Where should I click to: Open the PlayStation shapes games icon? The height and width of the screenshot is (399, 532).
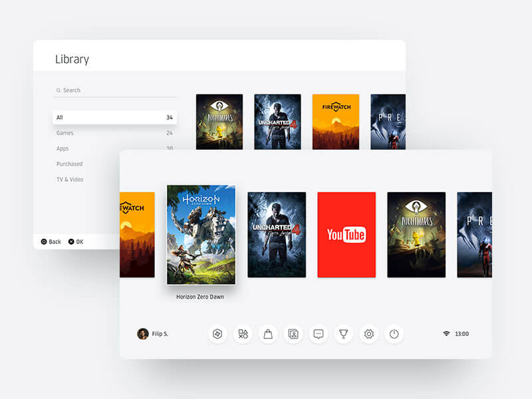(243, 334)
